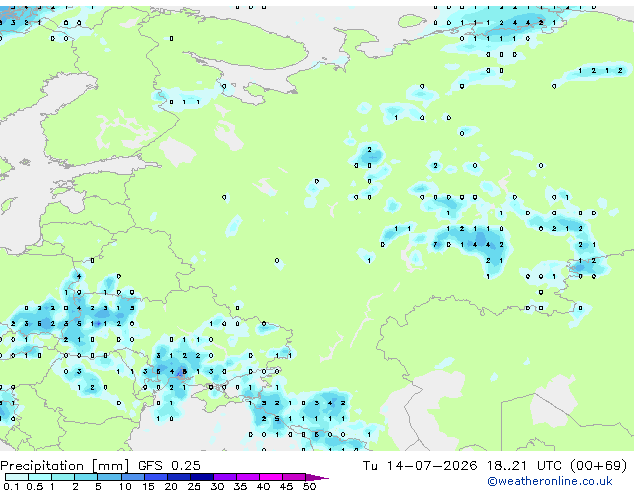Image resolution: width=634 pixels, height=490 pixels.
Task: Click the legend label '20'
Action: [x=171, y=486]
